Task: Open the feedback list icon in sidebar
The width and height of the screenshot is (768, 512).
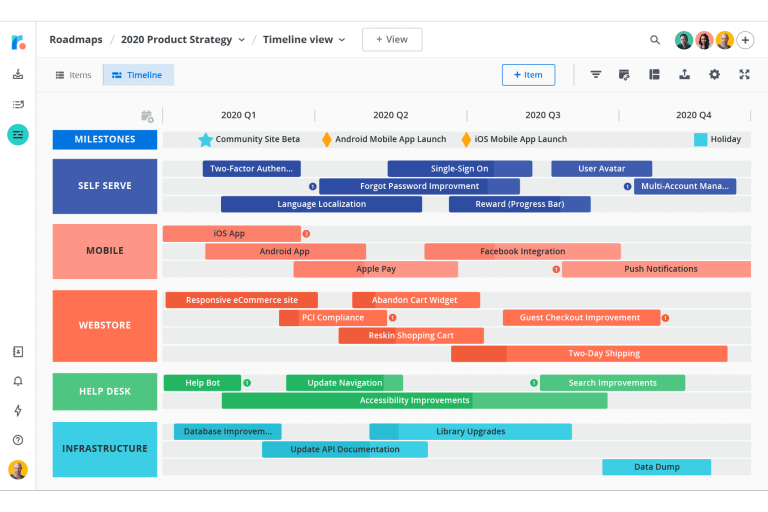Action: click(x=18, y=104)
